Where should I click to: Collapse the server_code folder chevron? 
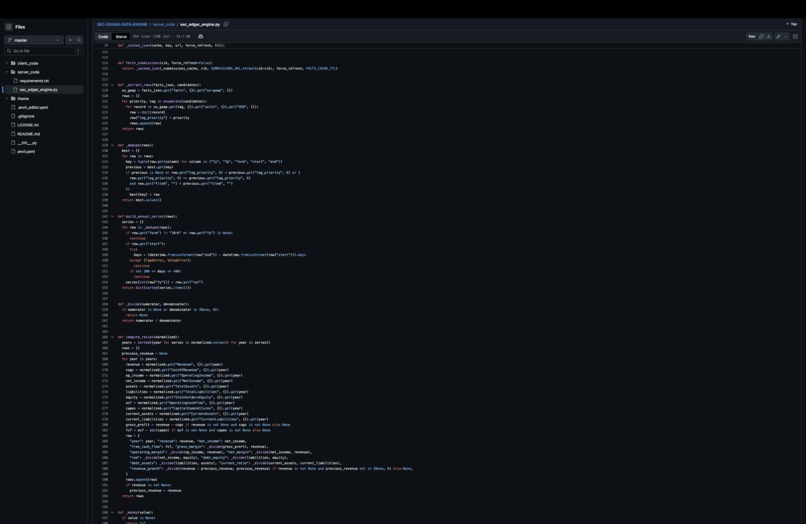point(7,72)
